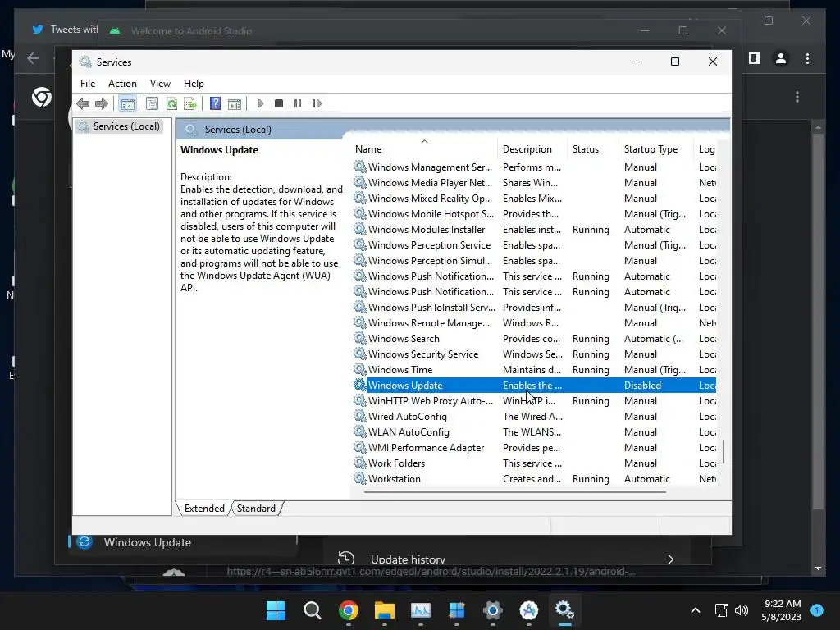Sort by the Status column header
This screenshot has height=630, width=840.
593,149
